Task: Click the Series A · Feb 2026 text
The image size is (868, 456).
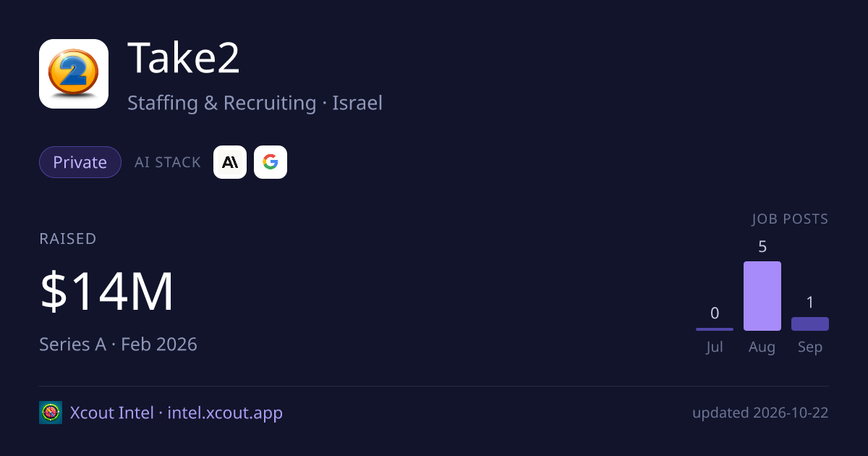Action: pyautogui.click(x=118, y=344)
